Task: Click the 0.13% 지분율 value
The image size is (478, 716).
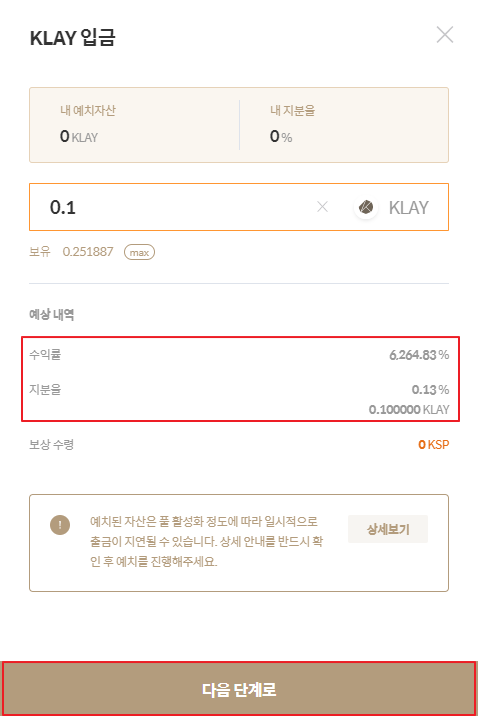Action: tap(430, 390)
